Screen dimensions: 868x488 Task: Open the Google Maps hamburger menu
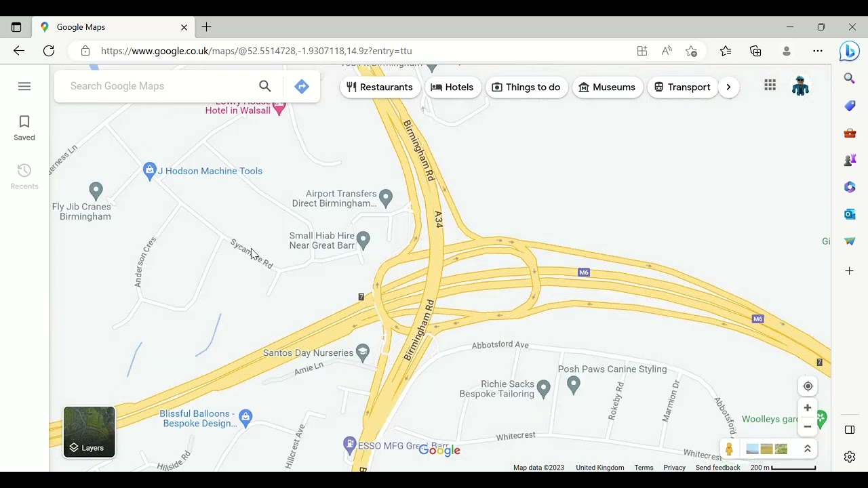[x=24, y=86]
